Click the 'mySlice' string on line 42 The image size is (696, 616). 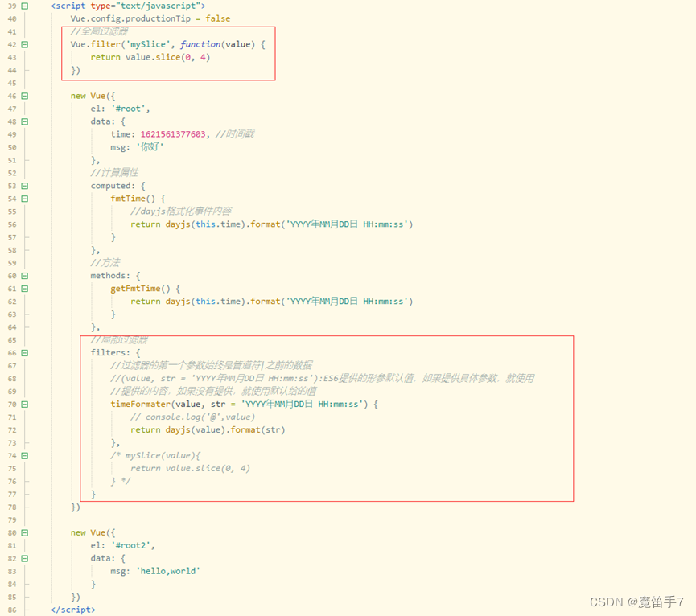tap(148, 44)
